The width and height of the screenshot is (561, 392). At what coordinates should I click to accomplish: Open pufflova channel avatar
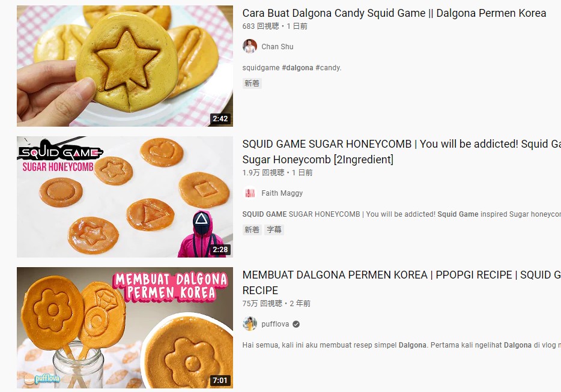[x=250, y=324]
